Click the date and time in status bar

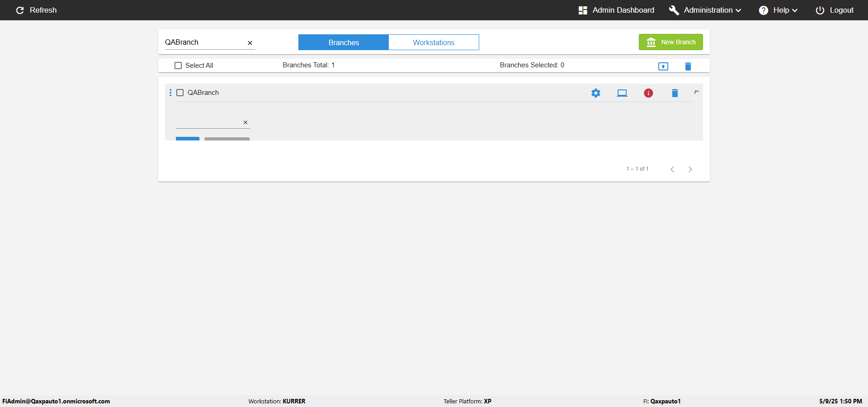[x=840, y=401]
